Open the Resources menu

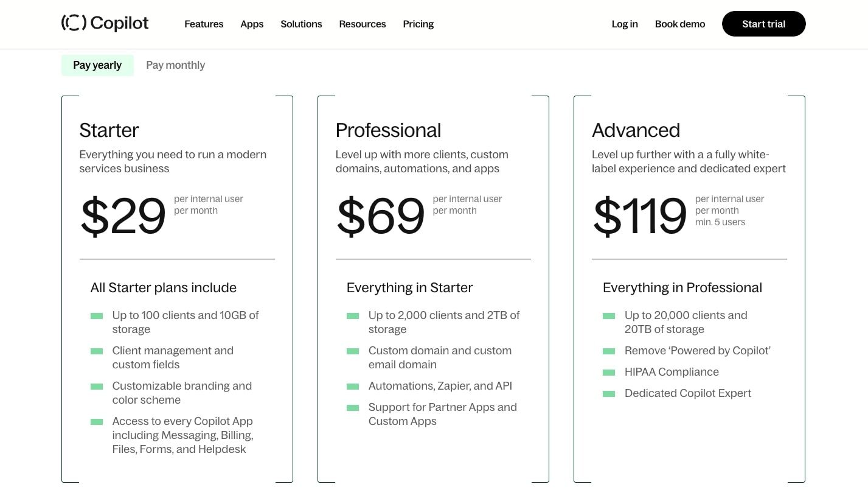pos(363,24)
